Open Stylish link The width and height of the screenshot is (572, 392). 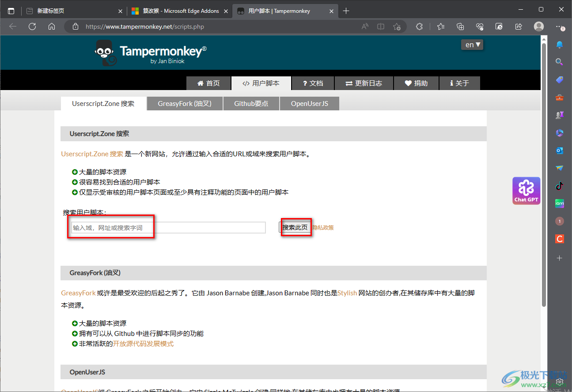coord(347,293)
